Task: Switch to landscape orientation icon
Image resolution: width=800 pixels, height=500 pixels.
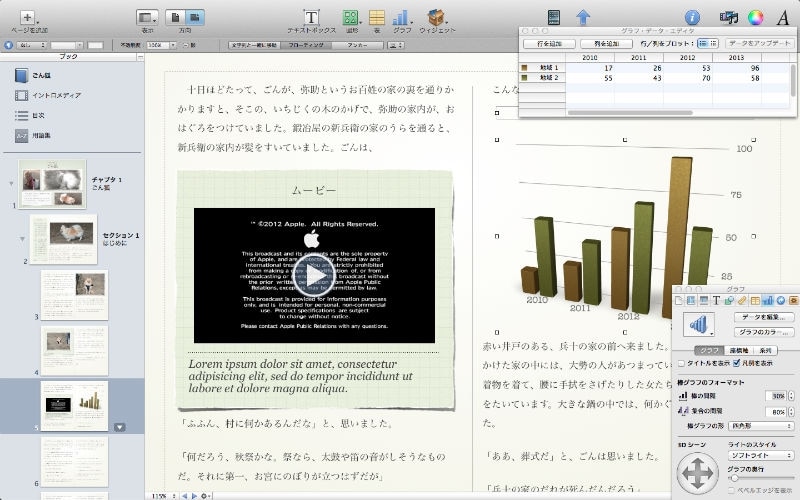Action: pyautogui.click(x=194, y=17)
